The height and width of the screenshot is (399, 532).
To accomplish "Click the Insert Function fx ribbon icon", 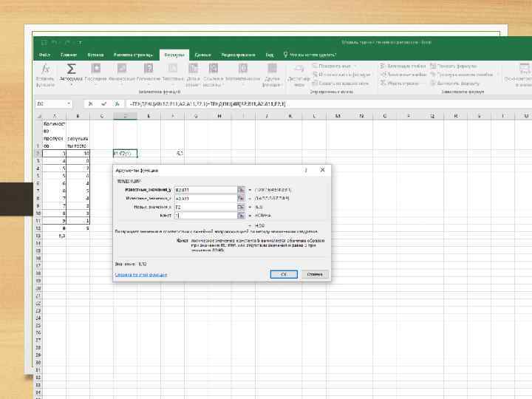I will tap(45, 69).
